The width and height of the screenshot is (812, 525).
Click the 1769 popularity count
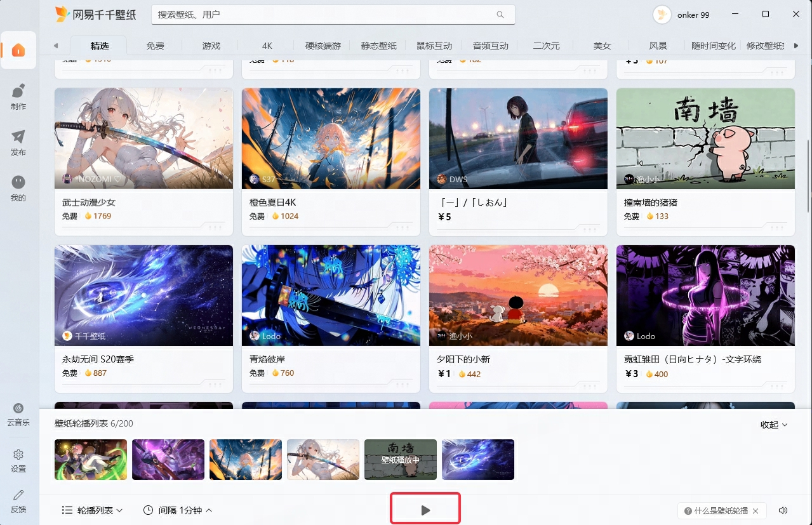pyautogui.click(x=102, y=216)
